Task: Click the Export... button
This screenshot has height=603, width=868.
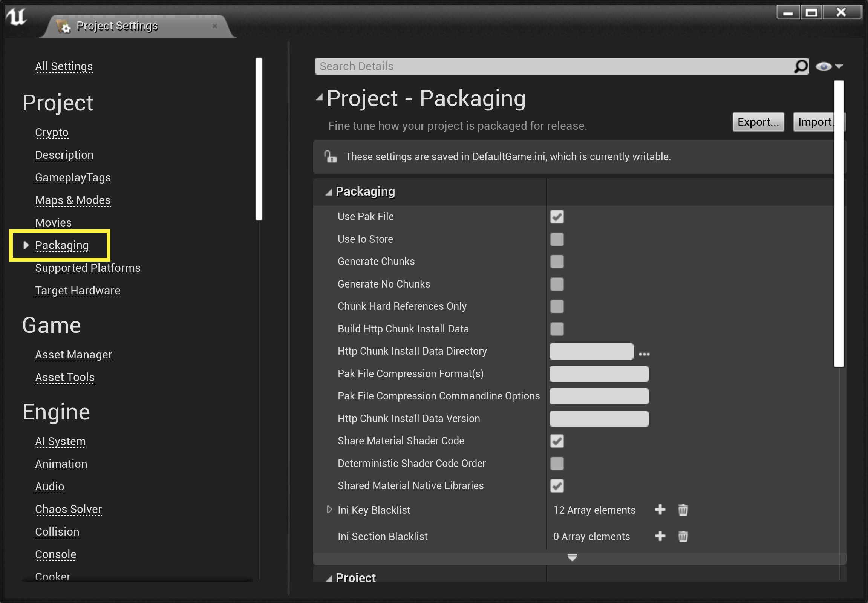Action: click(758, 122)
